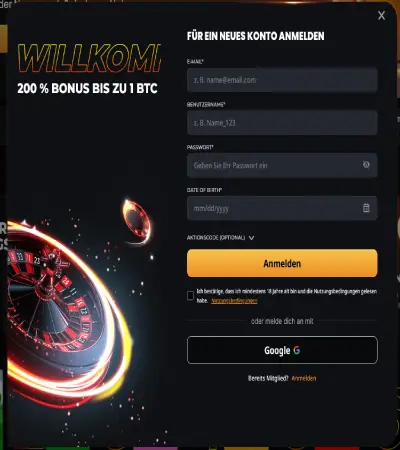Click the orange Anmelden button
This screenshot has width=400, height=450.
tap(282, 263)
